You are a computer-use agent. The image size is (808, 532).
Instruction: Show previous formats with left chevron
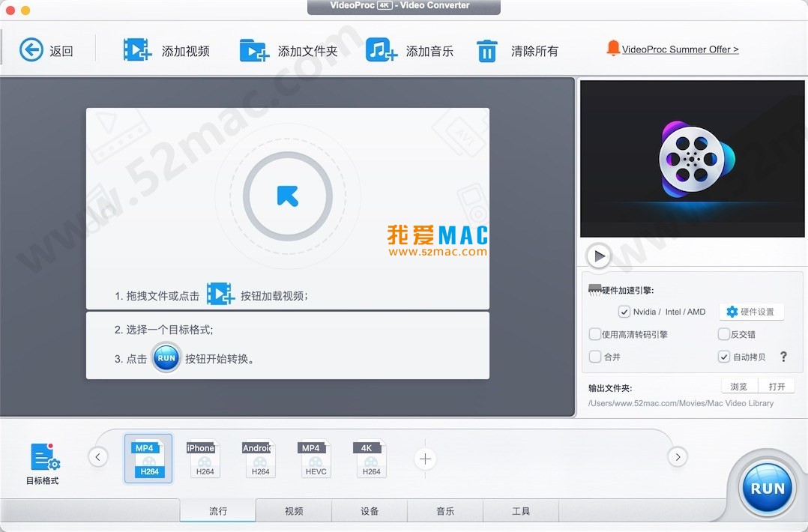point(98,456)
